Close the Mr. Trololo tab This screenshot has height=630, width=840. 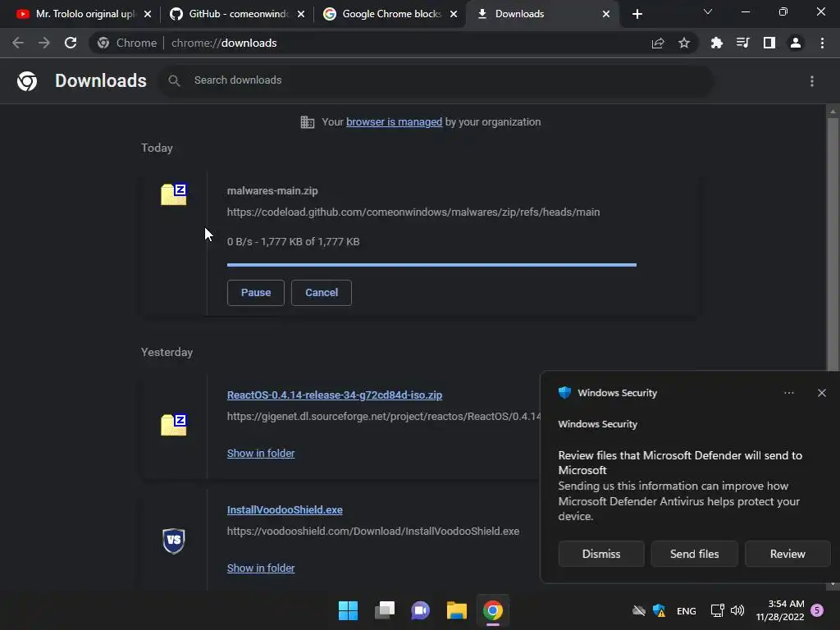148,14
